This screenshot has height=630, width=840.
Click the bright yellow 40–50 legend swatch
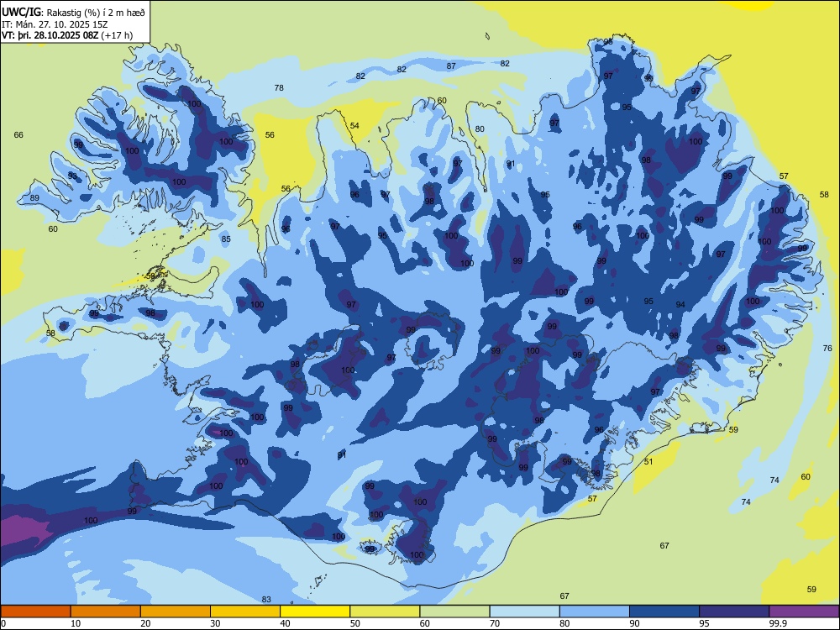[315, 612]
